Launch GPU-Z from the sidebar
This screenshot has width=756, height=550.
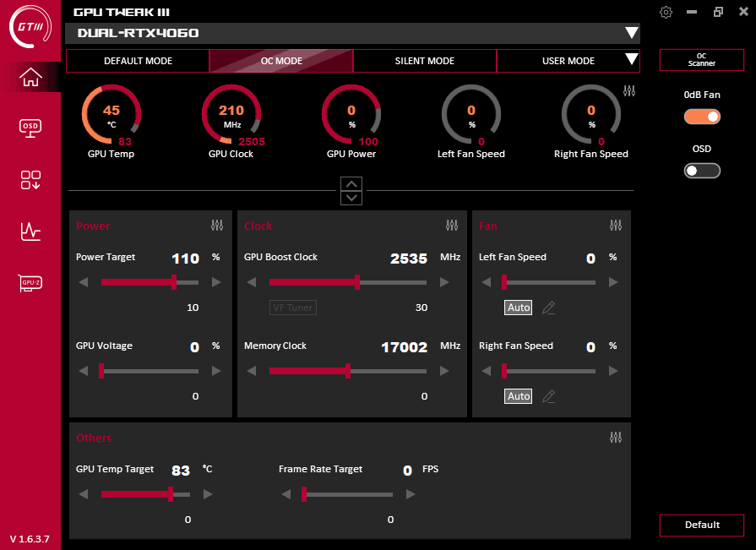30,283
